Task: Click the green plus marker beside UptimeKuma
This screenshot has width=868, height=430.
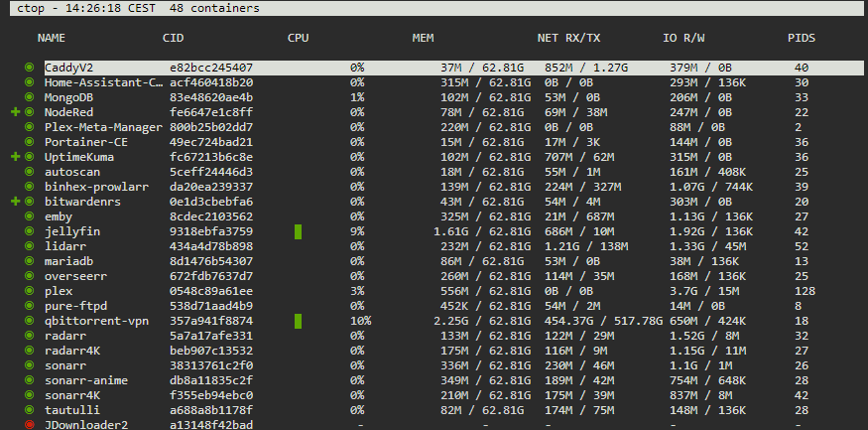Action: pyautogui.click(x=16, y=157)
